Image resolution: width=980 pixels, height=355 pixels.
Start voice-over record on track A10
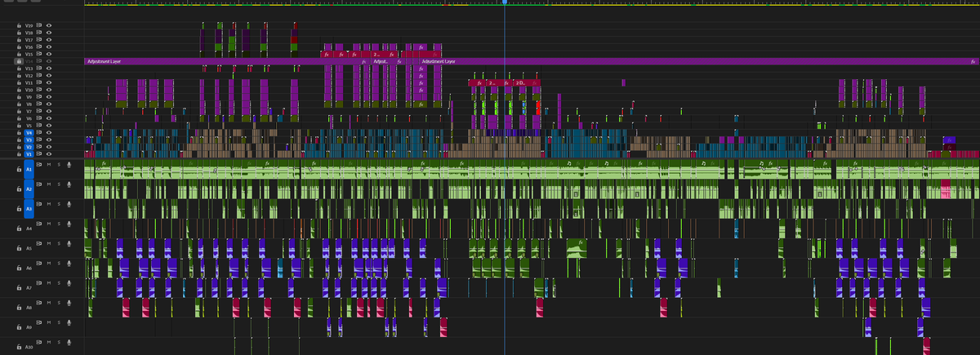tap(69, 343)
